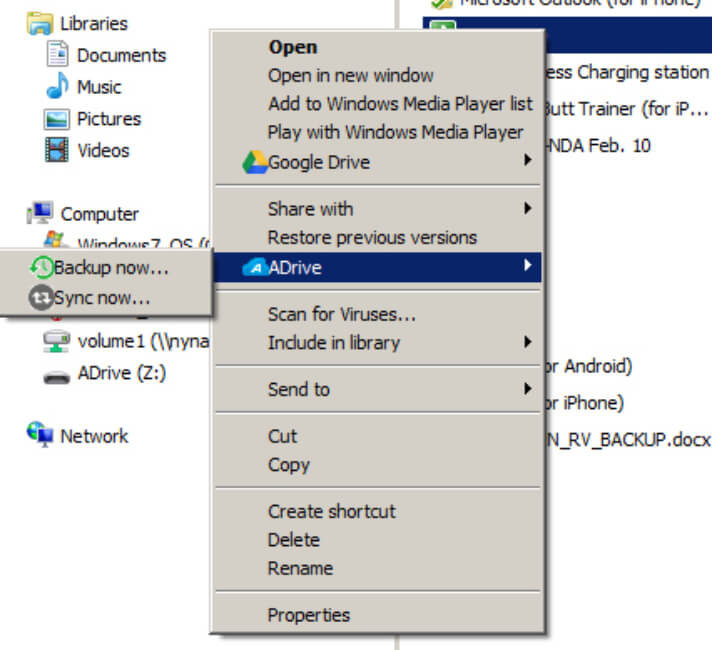The image size is (712, 650).
Task: Click the file ending in 'Charging station'
Action: tap(627, 72)
